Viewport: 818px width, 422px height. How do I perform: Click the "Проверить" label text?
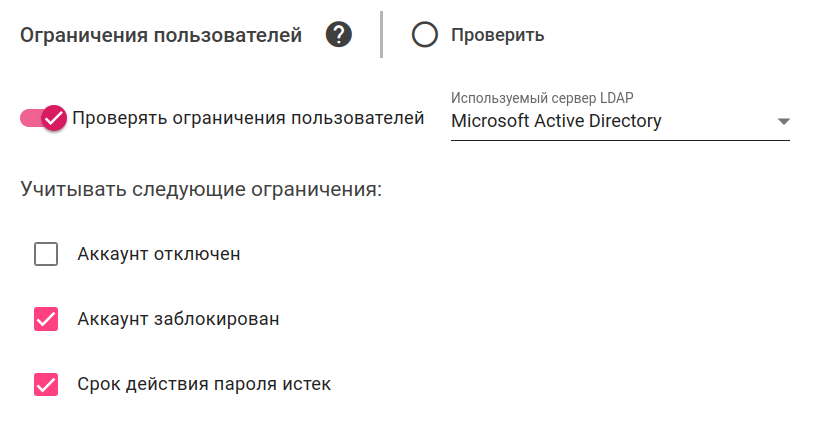click(x=497, y=35)
